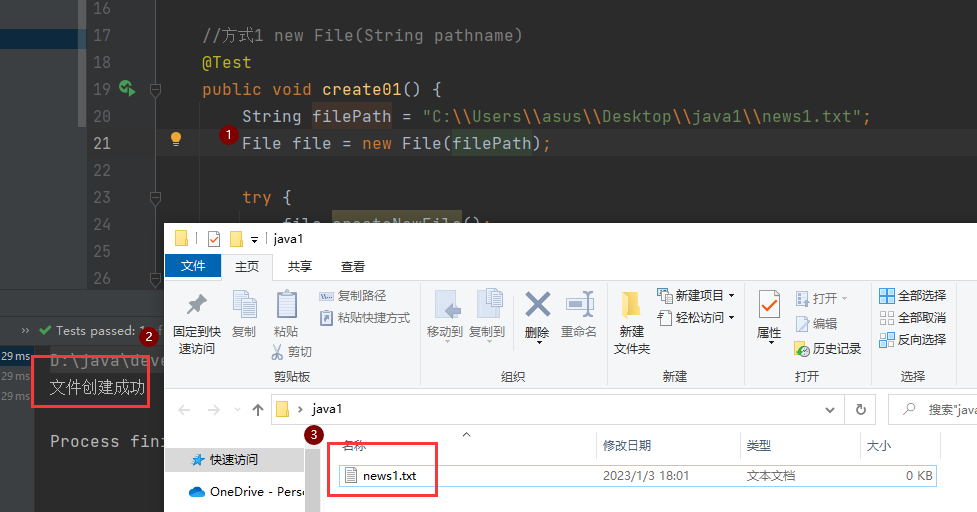Click the run test gutter icon beside create01
The height and width of the screenshot is (512, 977).
[x=127, y=88]
